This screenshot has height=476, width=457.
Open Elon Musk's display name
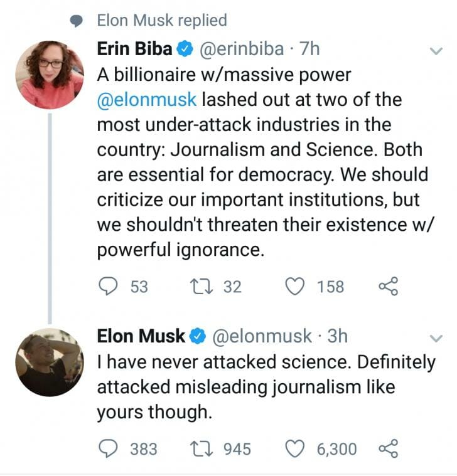click(x=141, y=336)
